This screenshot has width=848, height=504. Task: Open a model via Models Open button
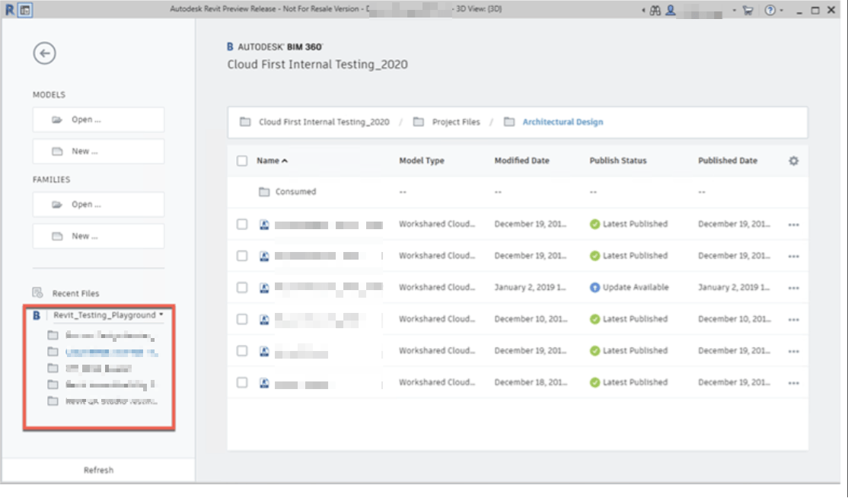98,120
